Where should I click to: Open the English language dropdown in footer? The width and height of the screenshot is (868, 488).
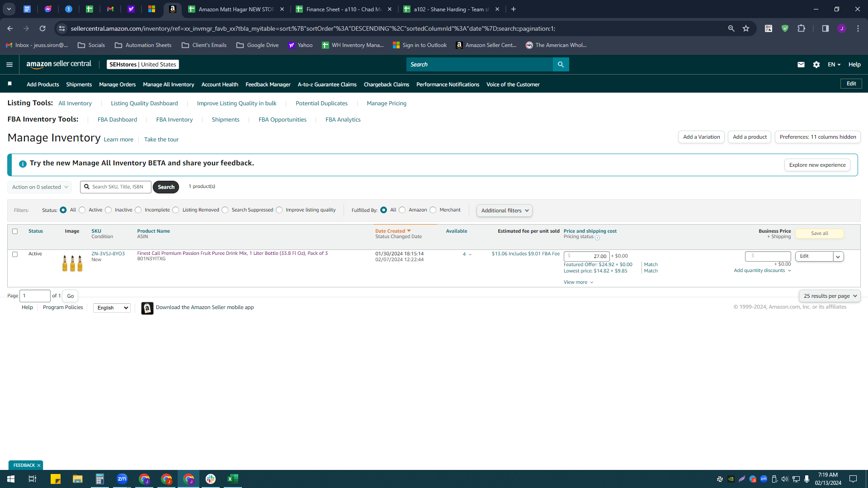click(x=112, y=308)
